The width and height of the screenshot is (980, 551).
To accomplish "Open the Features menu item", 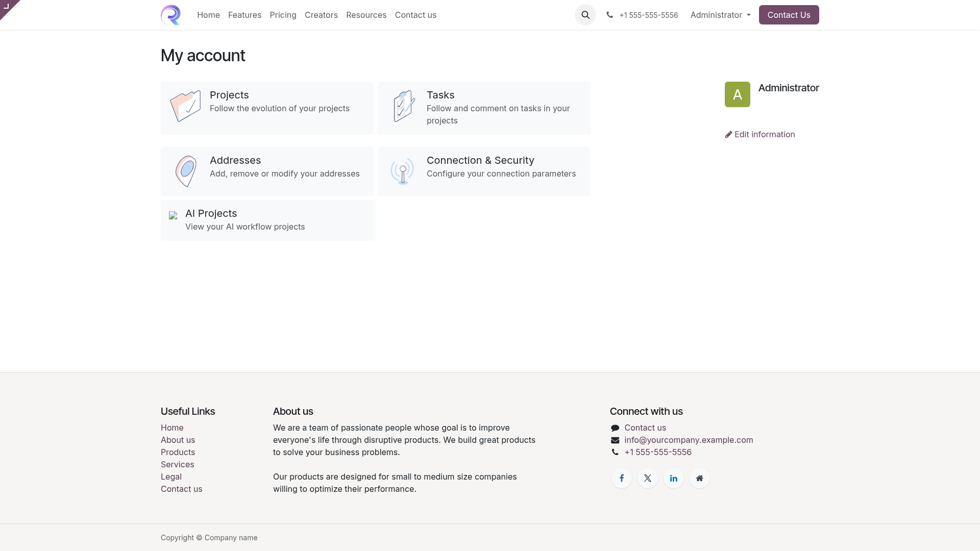I will 244,15.
